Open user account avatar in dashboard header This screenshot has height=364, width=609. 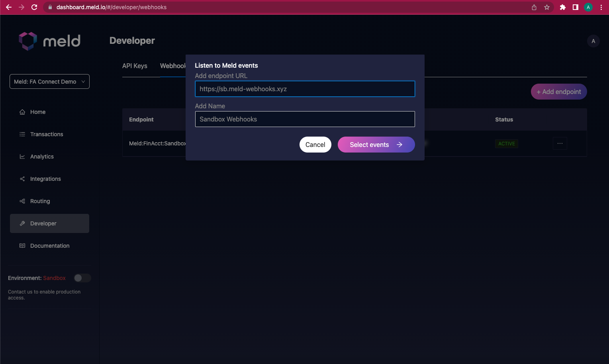593,41
